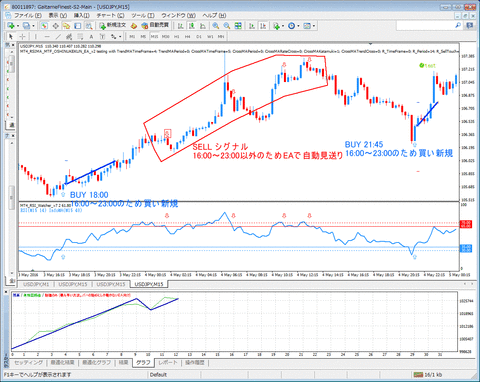
Task: Toggle the Market Watch window icon
Action: (x=44, y=26)
